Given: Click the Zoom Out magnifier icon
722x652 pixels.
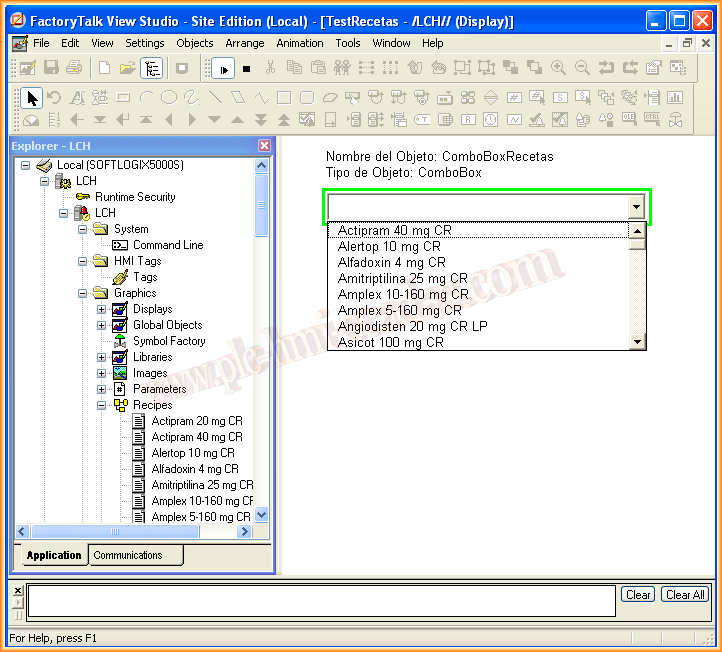Looking at the screenshot, I should point(582,68).
